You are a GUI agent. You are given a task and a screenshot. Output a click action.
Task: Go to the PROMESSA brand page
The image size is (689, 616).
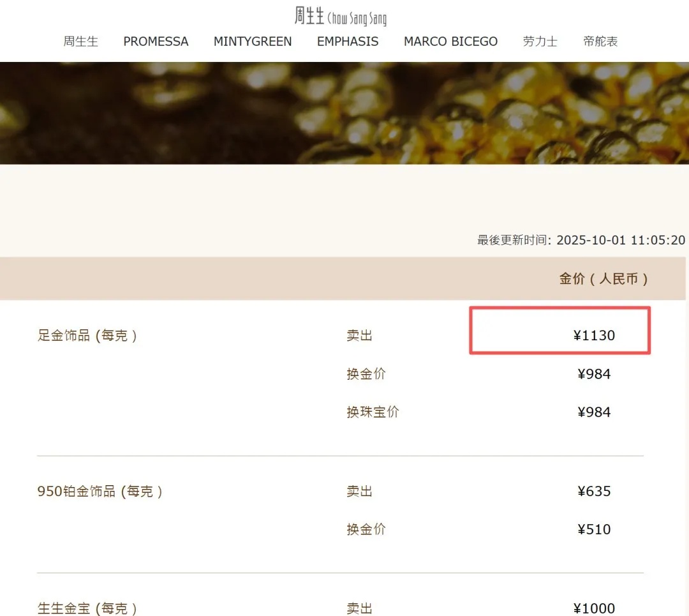156,41
